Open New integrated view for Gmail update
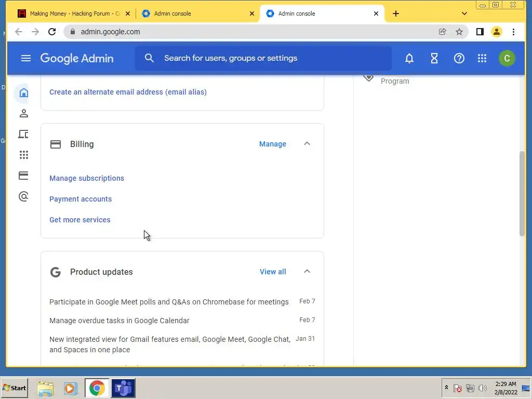 coord(170,344)
